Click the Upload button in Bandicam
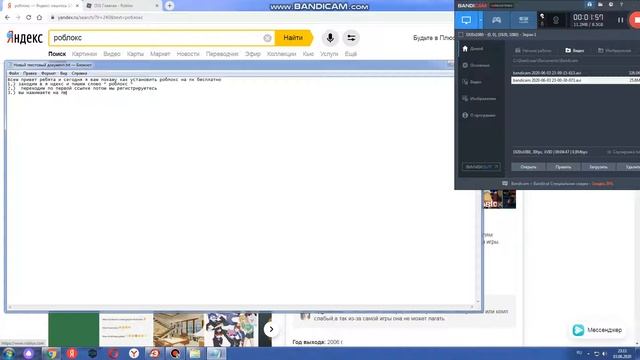The width and height of the screenshot is (640, 360). pyautogui.click(x=598, y=167)
